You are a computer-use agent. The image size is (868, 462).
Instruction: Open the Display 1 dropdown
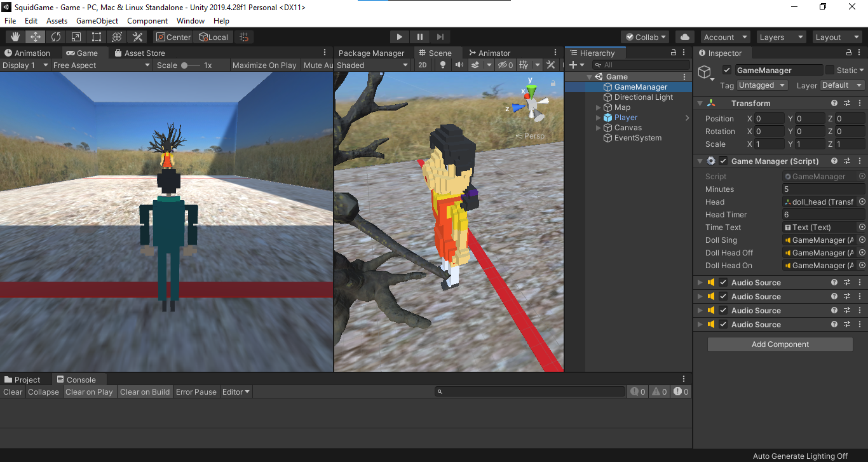point(25,65)
